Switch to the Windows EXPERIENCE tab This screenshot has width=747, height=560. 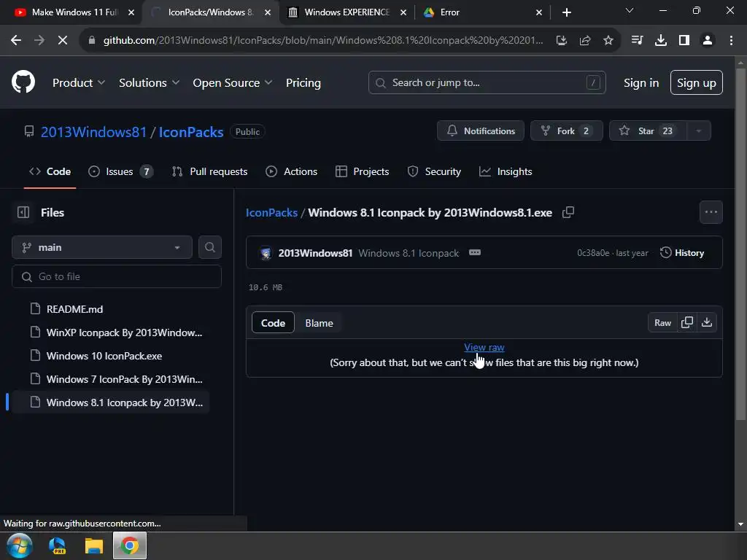click(x=347, y=12)
